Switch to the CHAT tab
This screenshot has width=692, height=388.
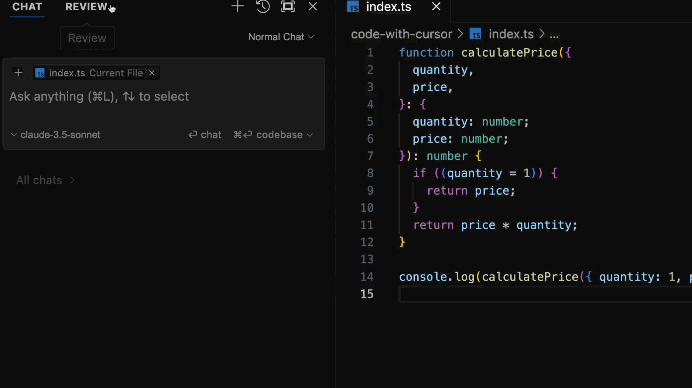pyautogui.click(x=27, y=7)
